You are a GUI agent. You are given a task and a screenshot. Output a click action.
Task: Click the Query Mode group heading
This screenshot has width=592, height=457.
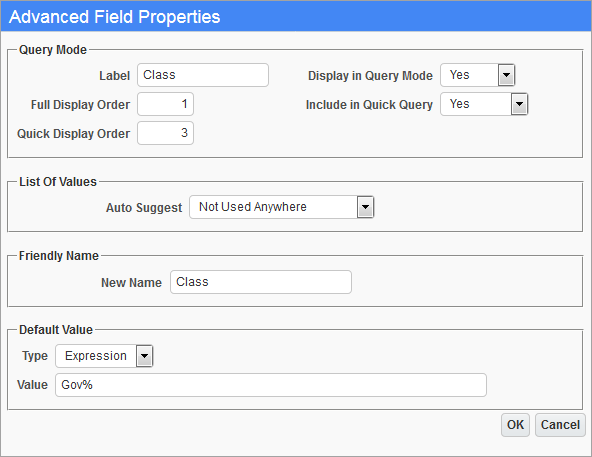53,50
